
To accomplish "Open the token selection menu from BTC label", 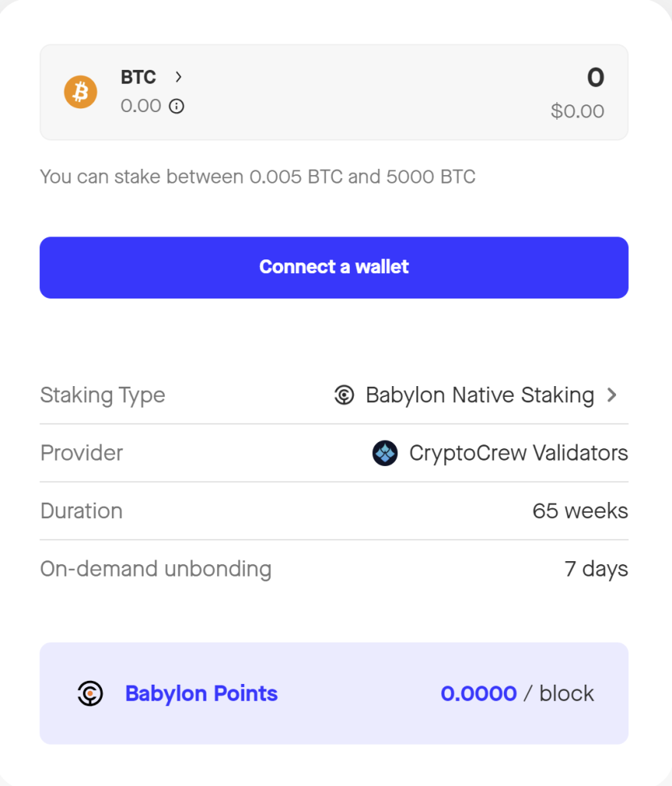I will click(137, 77).
